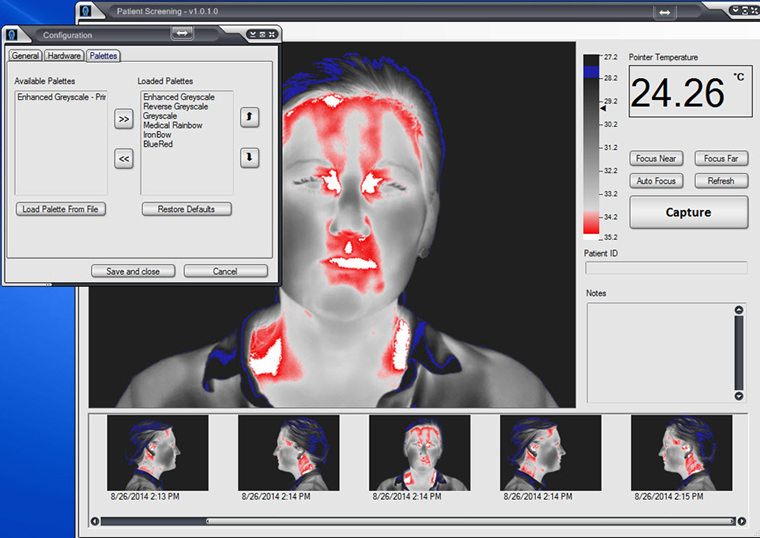This screenshot has width=760, height=538.
Task: Remove palette with the << button
Action: (124, 159)
